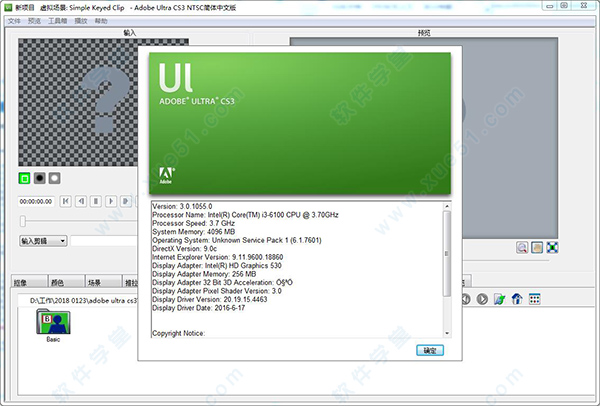Screen dimensions: 600x406
Task: Click the Display Adapter Memory: 256 MB line
Action: (204, 274)
